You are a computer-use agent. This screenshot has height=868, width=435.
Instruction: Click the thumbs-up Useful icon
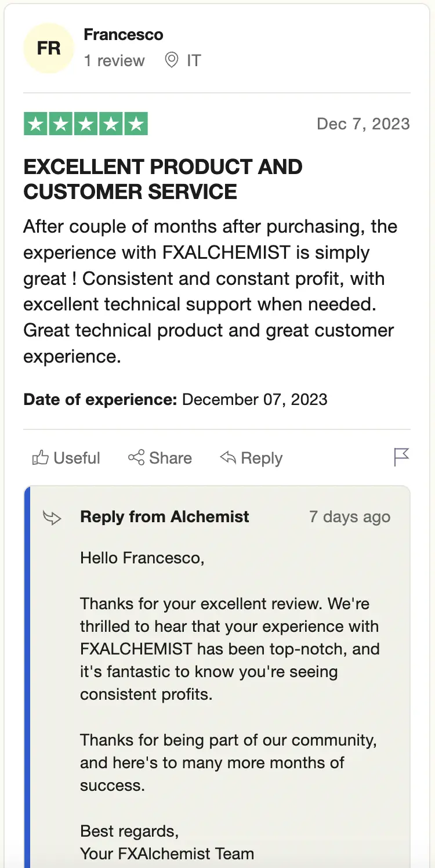(x=40, y=458)
